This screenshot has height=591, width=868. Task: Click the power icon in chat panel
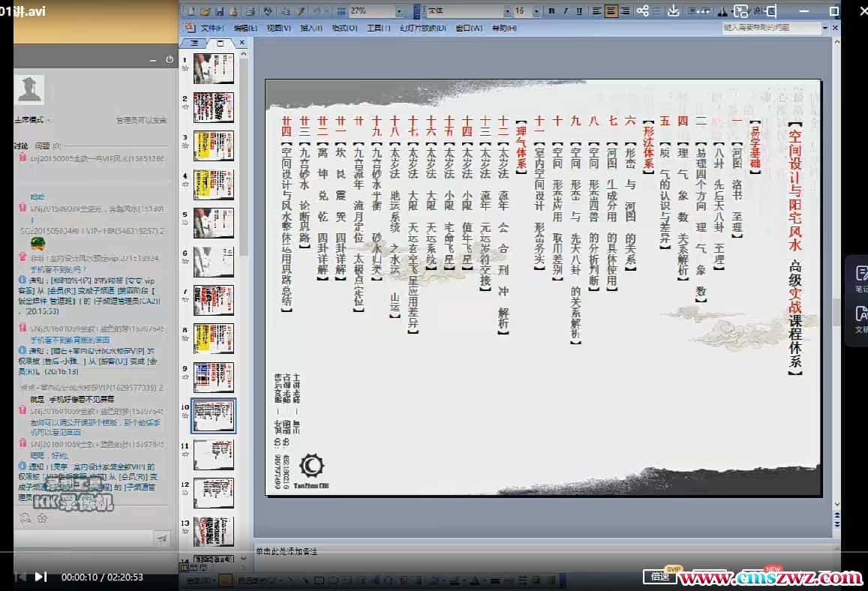tap(170, 59)
